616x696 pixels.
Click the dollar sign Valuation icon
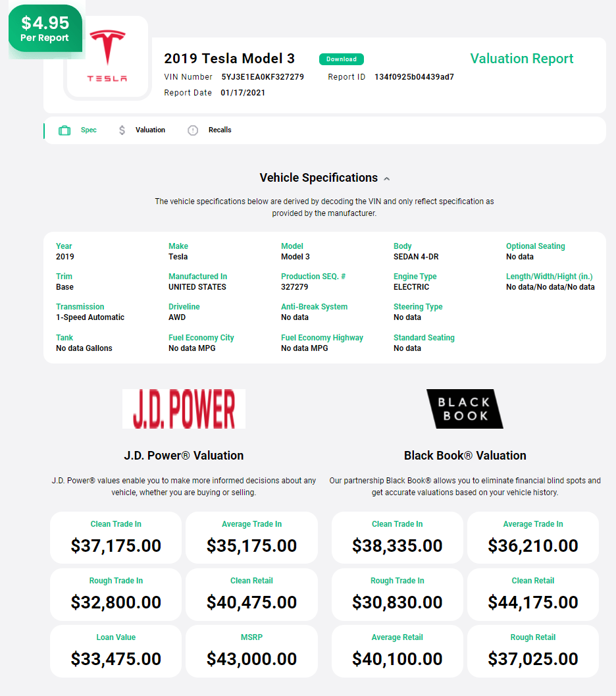pos(122,130)
